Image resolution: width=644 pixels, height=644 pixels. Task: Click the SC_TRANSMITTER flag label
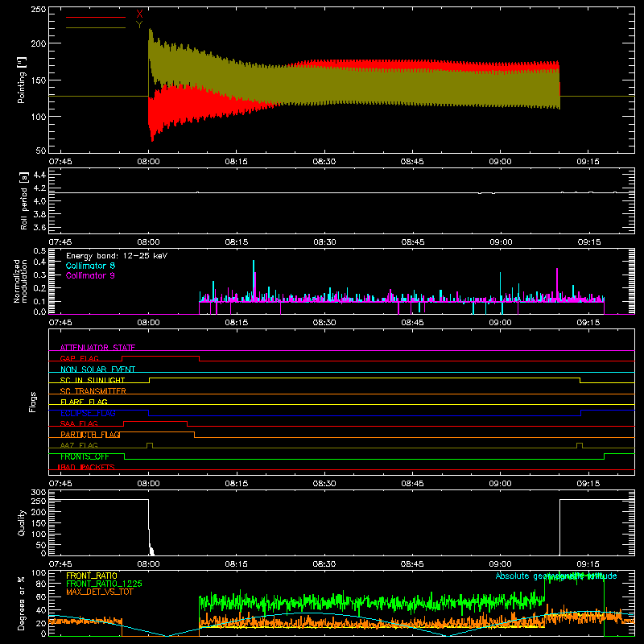(93, 391)
